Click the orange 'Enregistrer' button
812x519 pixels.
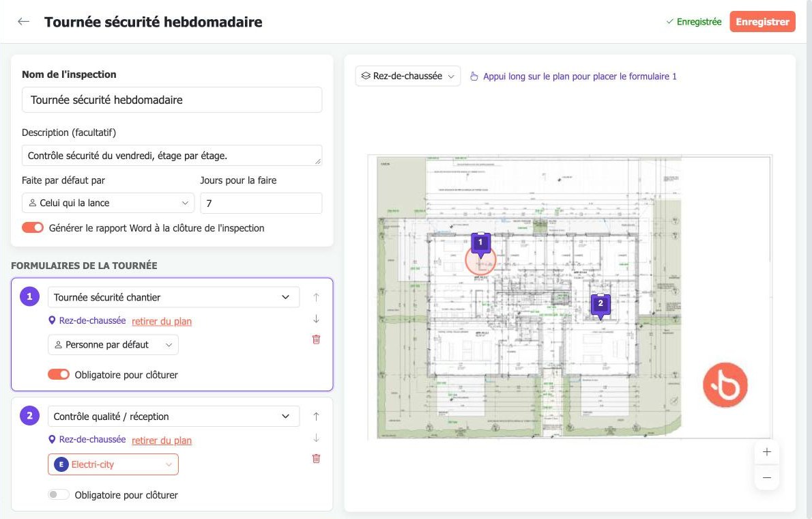pos(762,22)
